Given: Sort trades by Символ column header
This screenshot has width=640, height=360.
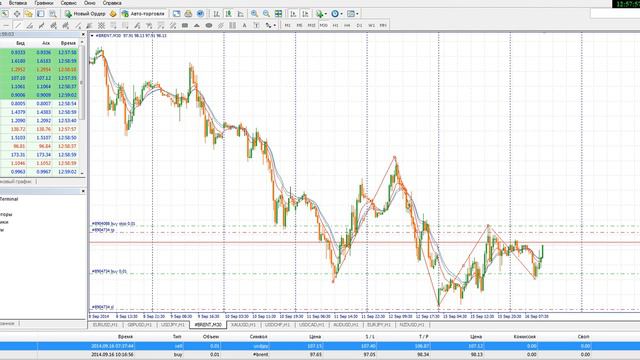Looking at the screenshot, I should click(x=258, y=337).
